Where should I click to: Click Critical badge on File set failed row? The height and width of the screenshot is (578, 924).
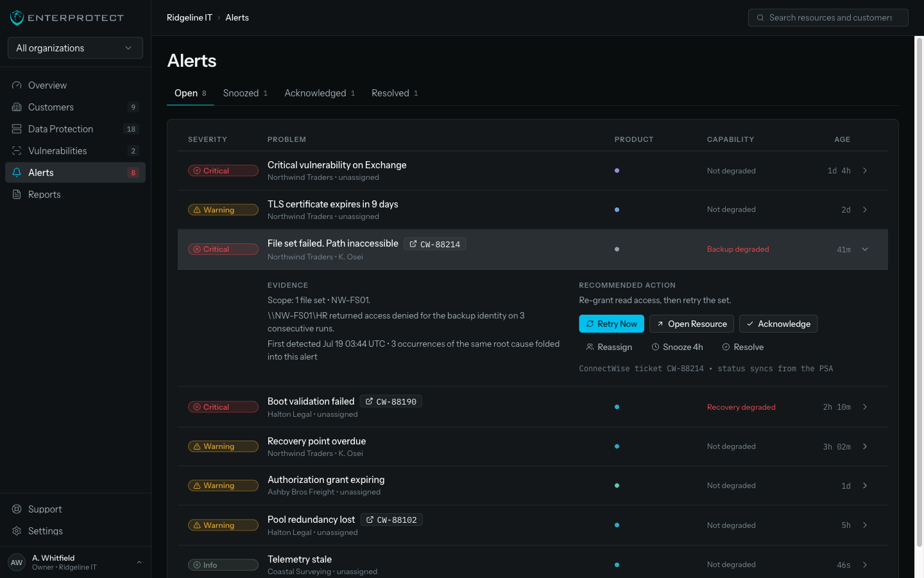[x=223, y=249]
